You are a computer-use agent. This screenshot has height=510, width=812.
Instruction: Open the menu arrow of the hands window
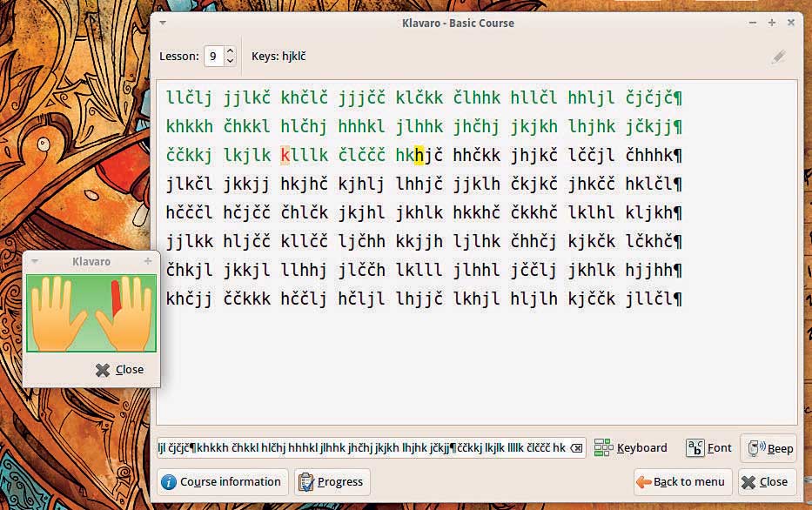[35, 261]
